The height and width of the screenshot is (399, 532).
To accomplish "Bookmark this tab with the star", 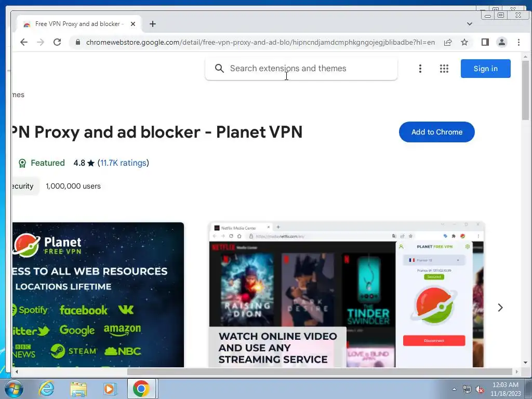I will 464,42.
